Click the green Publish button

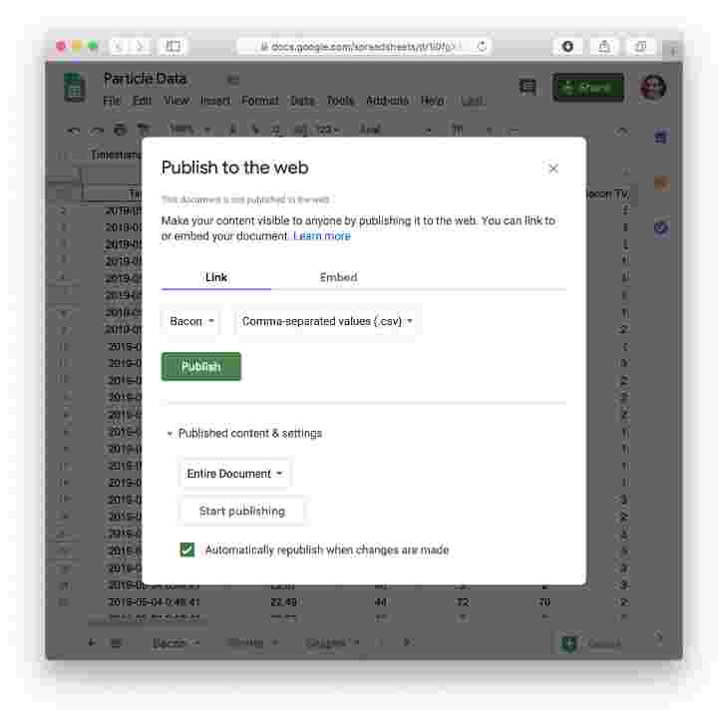(201, 367)
